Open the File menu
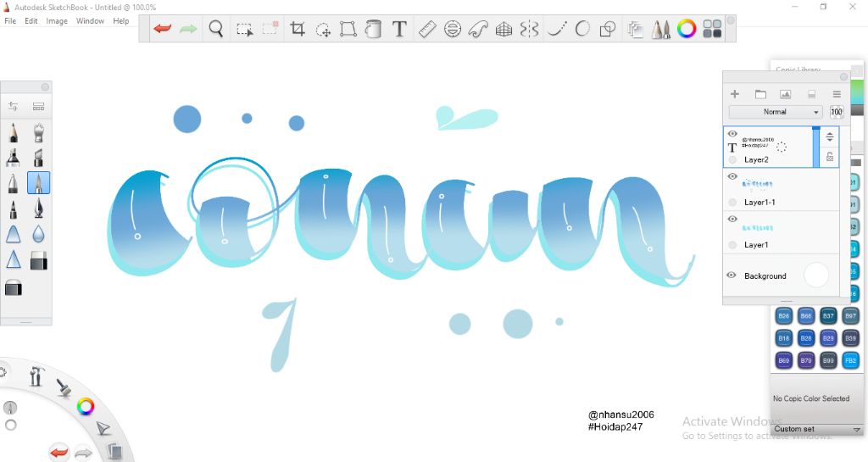Image resolution: width=868 pixels, height=462 pixels. coord(10,21)
